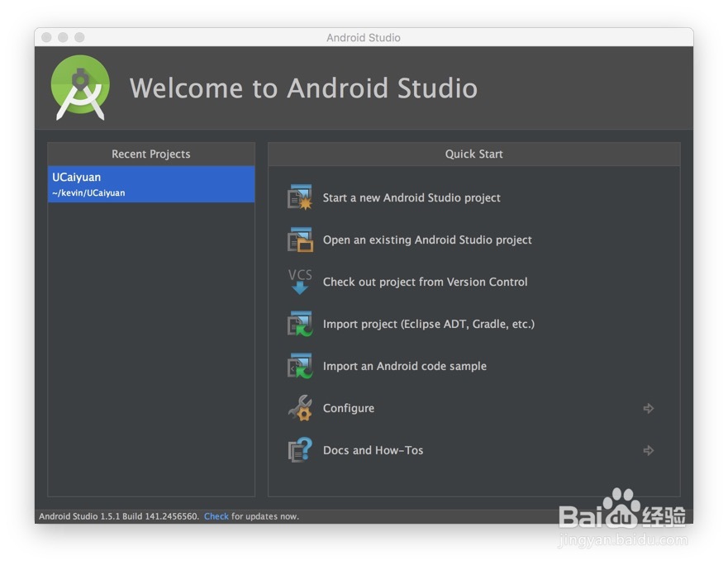Click the Check for updates link
This screenshot has width=728, height=565.
click(216, 516)
